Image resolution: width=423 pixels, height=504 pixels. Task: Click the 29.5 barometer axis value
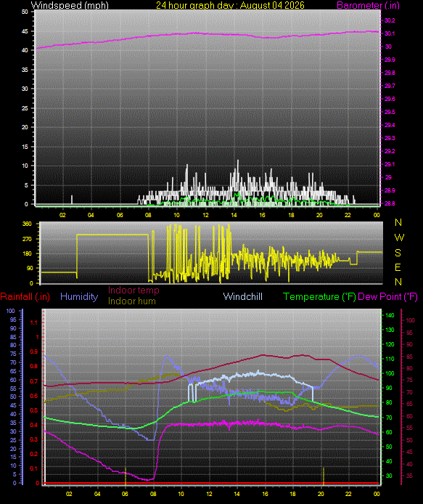[390, 112]
